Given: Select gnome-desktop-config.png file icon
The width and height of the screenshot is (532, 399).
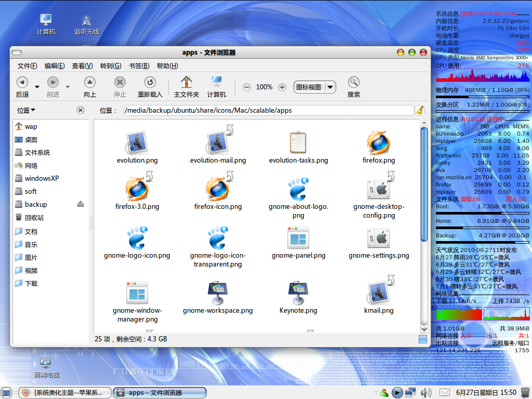Looking at the screenshot, I should (x=379, y=189).
